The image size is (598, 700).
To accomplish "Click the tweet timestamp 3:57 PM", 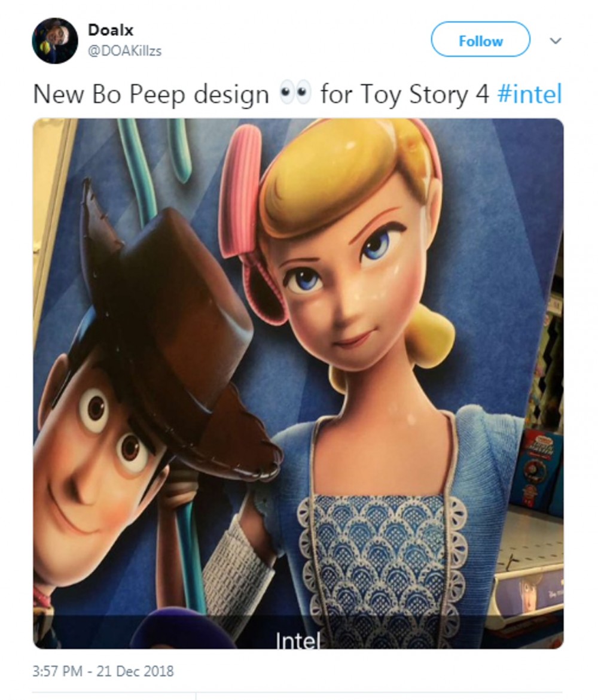I will 57,671.
